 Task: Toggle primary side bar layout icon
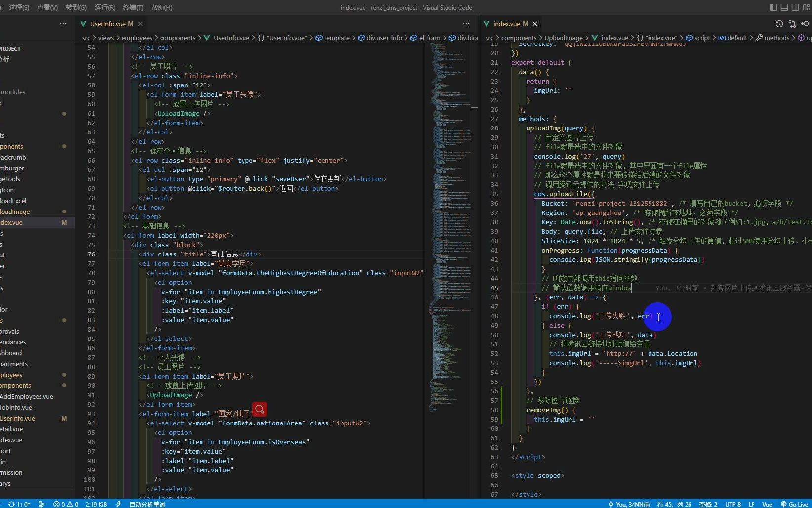773,7
